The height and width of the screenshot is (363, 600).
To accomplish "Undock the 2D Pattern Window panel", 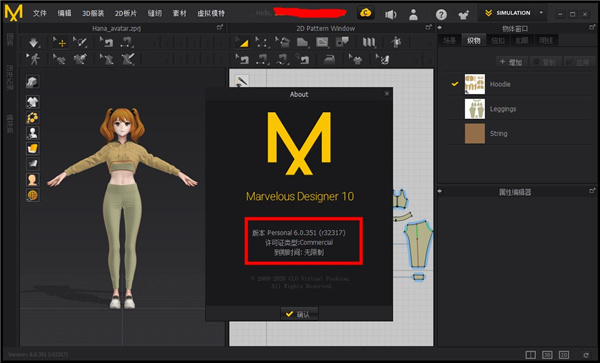I will tap(429, 27).
